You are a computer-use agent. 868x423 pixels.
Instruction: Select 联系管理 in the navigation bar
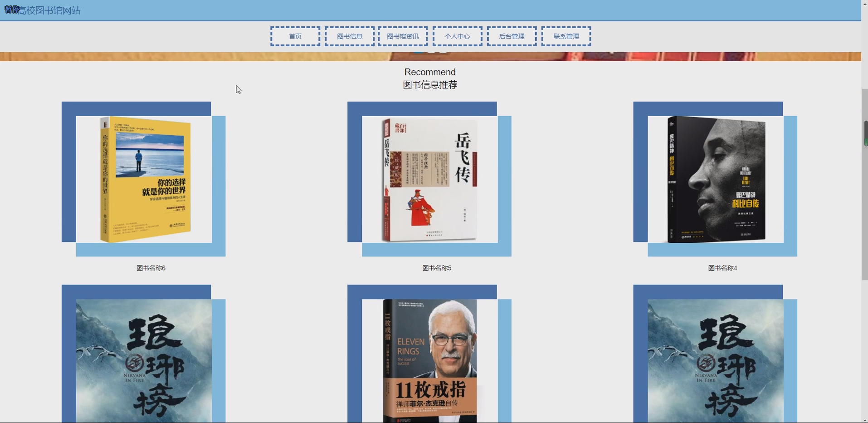tap(566, 36)
